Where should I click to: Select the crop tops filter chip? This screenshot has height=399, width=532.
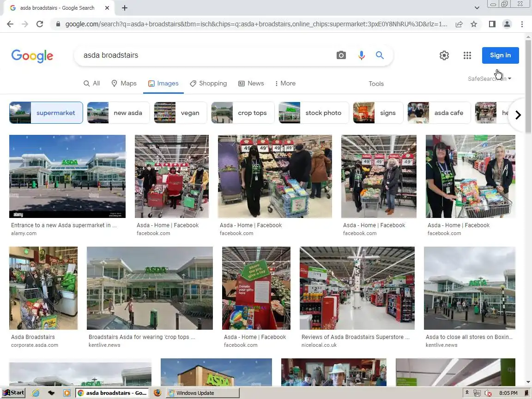242,113
